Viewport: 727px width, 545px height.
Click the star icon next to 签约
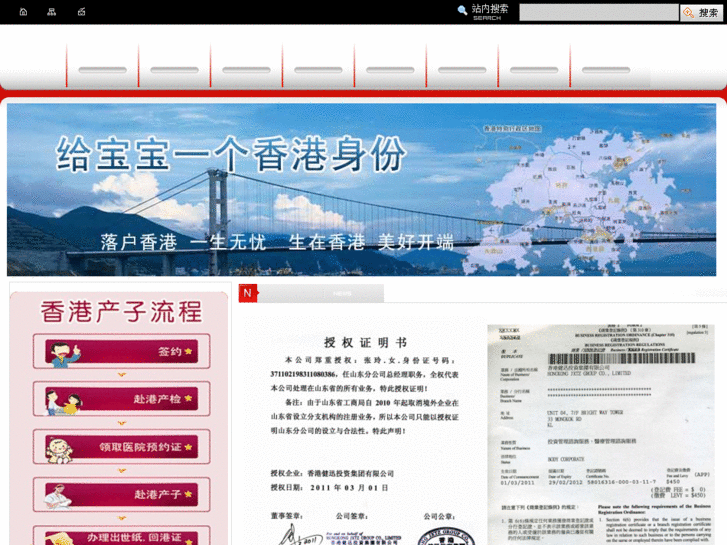pyautogui.click(x=188, y=351)
